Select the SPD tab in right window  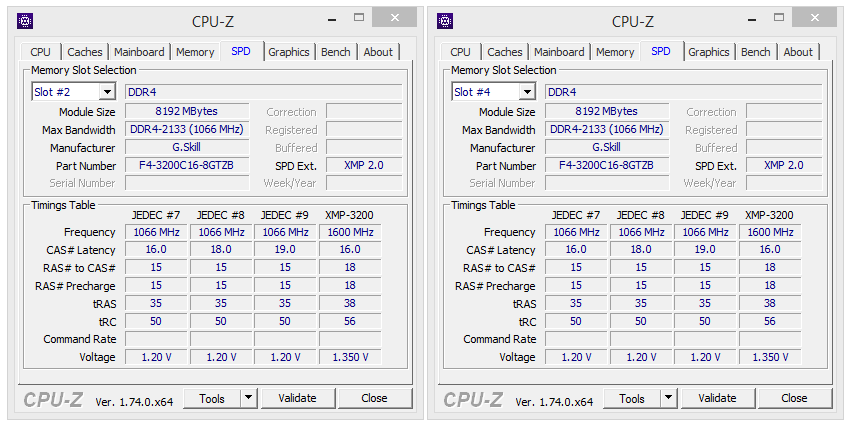pyautogui.click(x=661, y=51)
